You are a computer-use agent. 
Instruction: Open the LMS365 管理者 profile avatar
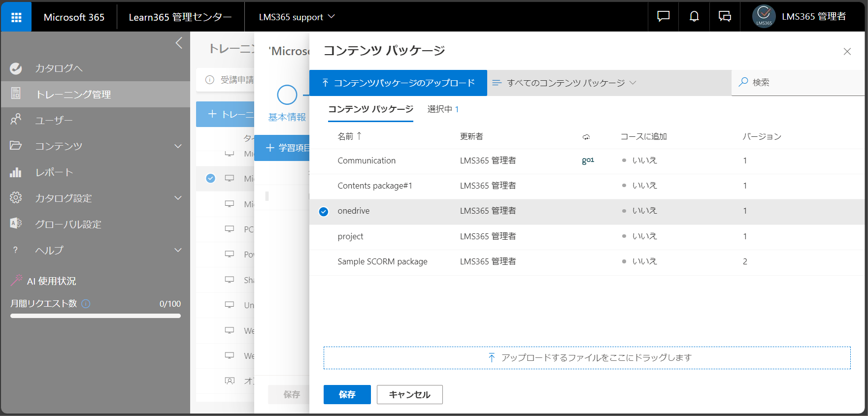(764, 17)
